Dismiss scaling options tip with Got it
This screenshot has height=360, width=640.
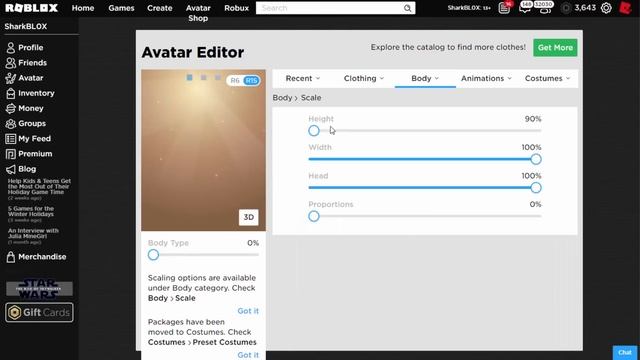tap(248, 311)
